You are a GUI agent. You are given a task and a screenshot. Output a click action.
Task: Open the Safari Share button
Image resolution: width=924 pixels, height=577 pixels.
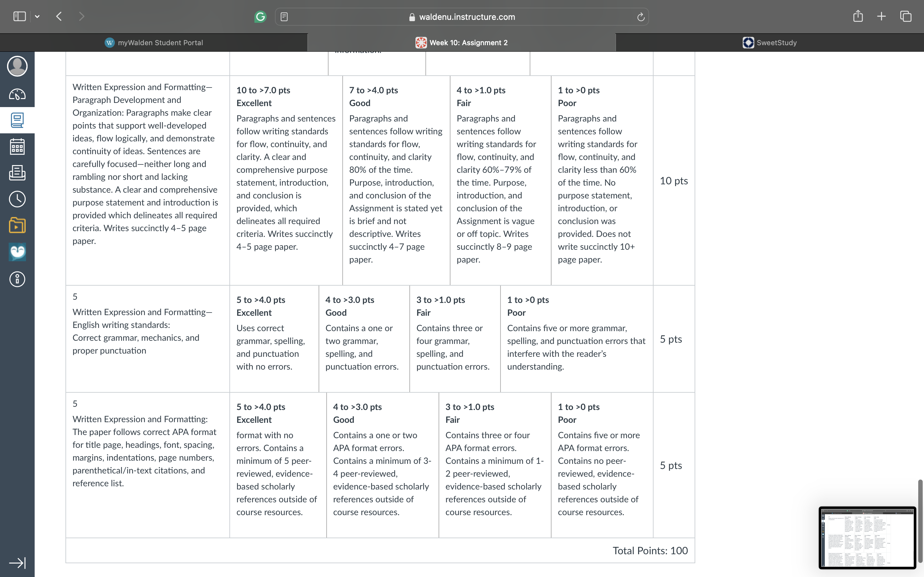click(x=858, y=16)
